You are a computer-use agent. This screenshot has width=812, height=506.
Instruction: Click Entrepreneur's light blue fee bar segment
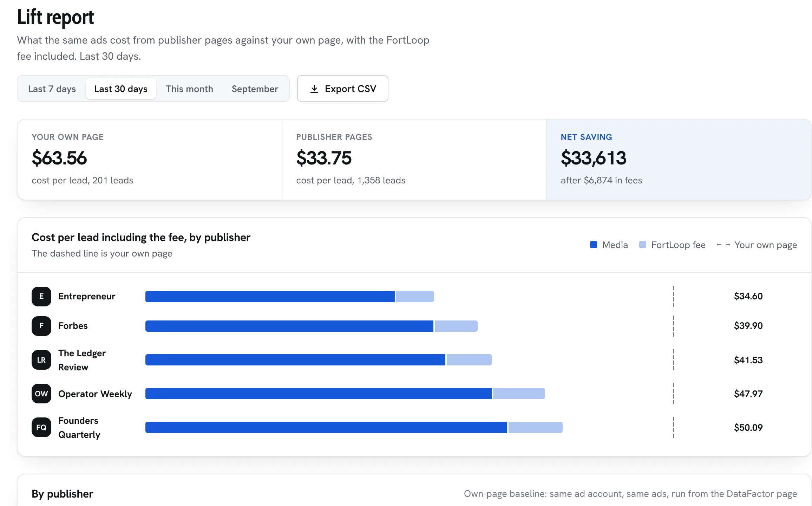(415, 297)
